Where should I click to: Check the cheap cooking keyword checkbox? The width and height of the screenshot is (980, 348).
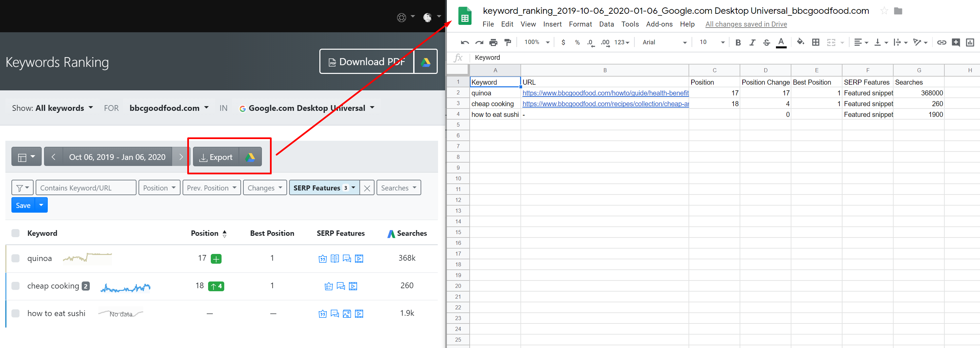15,286
